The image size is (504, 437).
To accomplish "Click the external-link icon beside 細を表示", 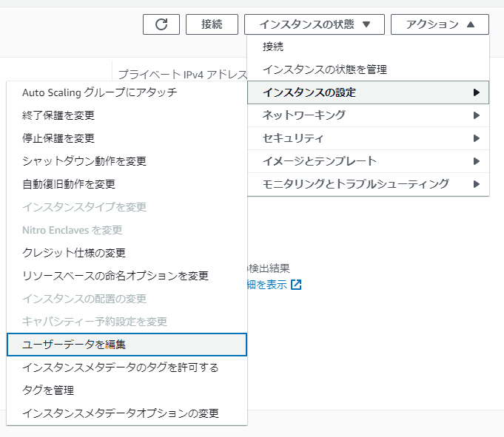I will click(x=296, y=285).
